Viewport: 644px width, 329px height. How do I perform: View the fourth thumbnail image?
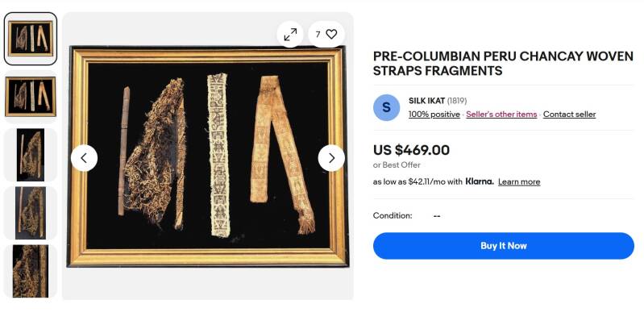31,213
